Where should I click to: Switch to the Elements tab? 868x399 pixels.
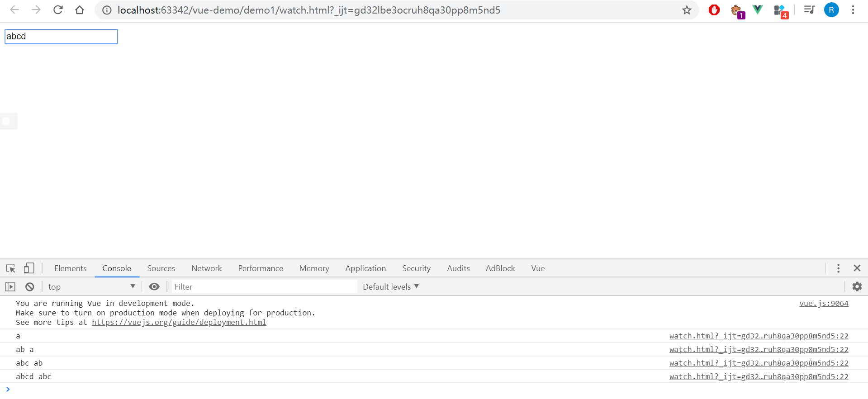(x=70, y=268)
